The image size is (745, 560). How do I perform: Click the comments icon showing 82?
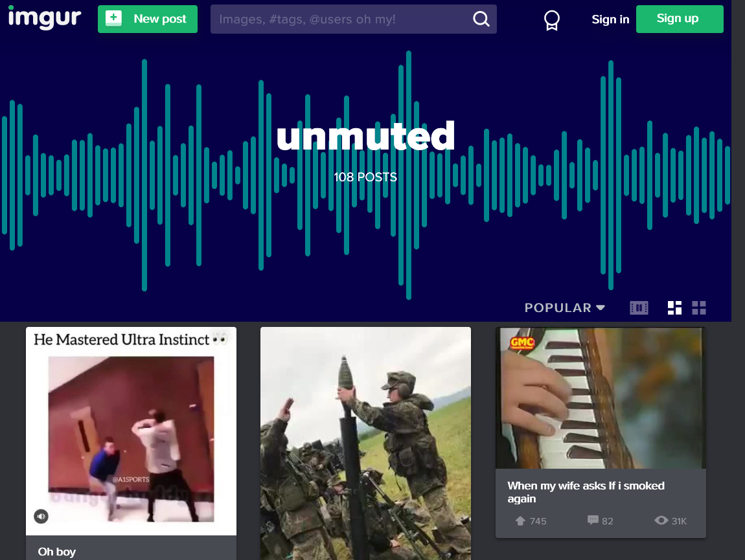[x=593, y=521]
